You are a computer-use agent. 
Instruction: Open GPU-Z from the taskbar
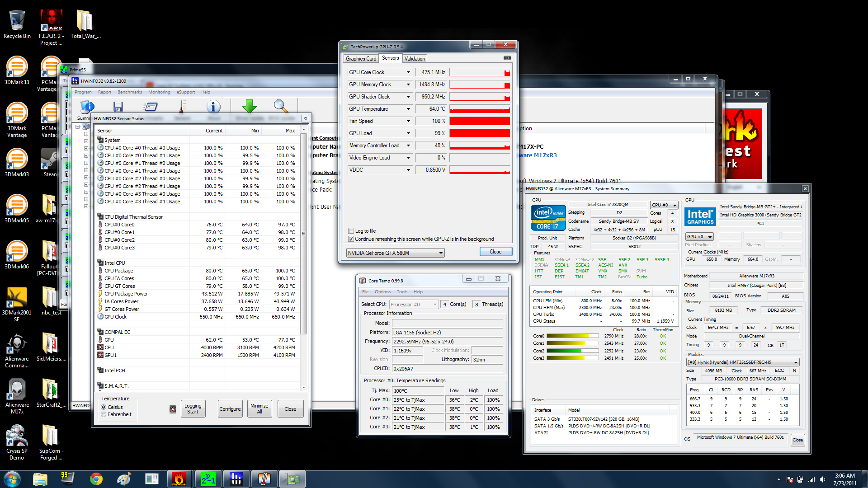click(292, 479)
